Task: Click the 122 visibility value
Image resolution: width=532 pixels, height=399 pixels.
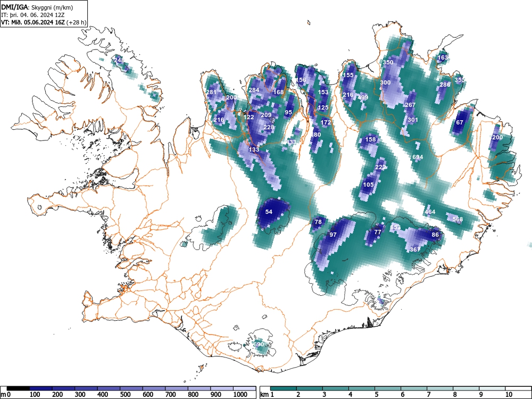Action: [248, 117]
